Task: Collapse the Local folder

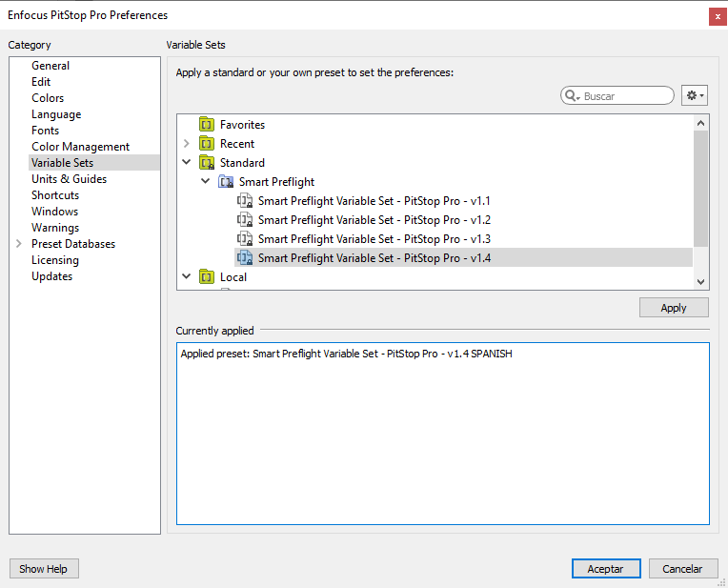Action: [x=187, y=276]
